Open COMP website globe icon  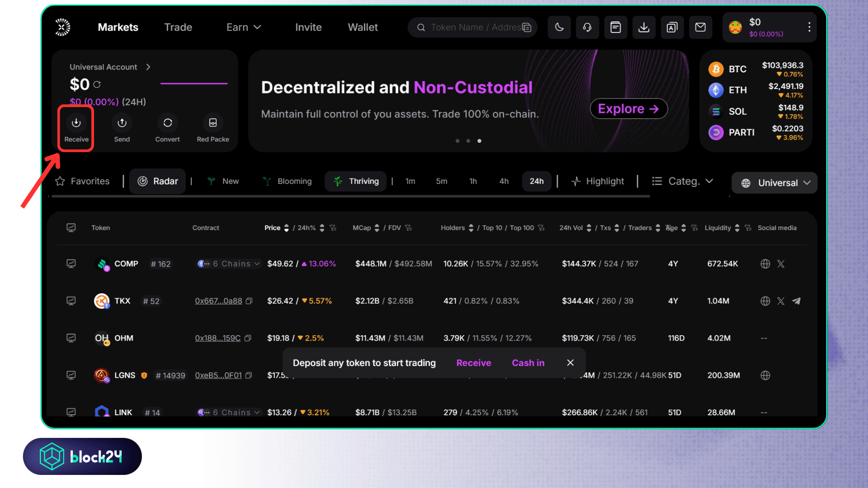(x=765, y=264)
